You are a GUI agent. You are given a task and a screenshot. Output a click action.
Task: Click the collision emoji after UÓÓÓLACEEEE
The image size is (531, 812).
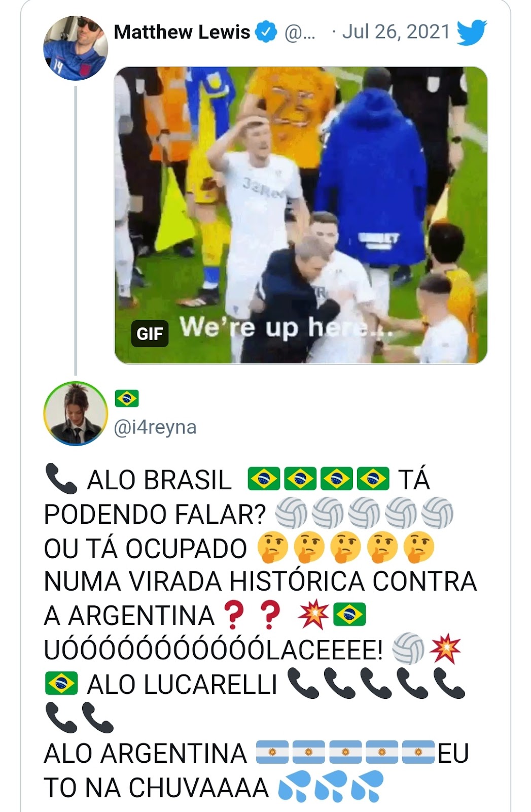[445, 650]
